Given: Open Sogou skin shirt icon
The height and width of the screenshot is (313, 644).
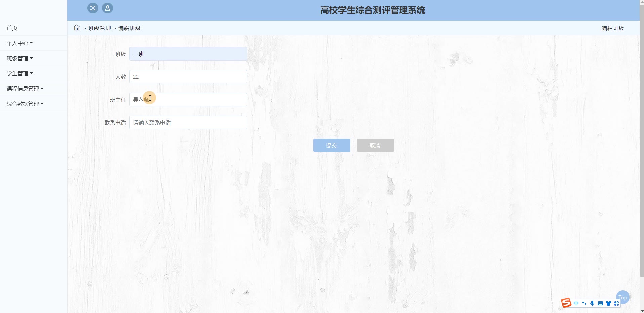Looking at the screenshot, I should click(x=608, y=303).
